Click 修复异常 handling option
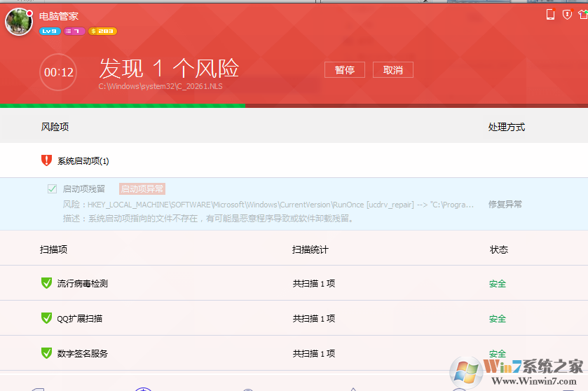The width and height of the screenshot is (588, 391). 505,205
